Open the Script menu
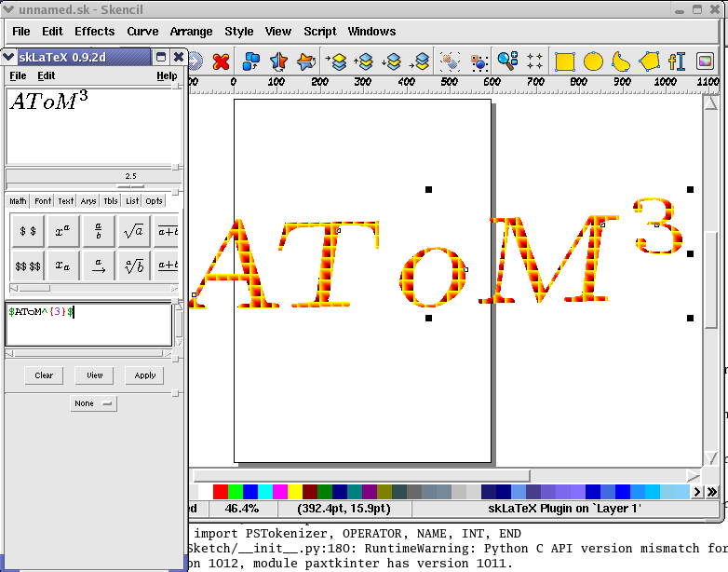This screenshot has height=572, width=728. (320, 31)
